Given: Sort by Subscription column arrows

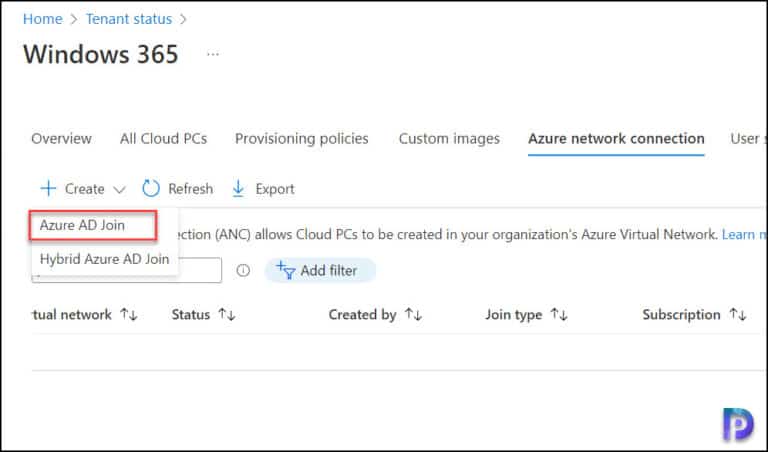Looking at the screenshot, I should click(738, 314).
